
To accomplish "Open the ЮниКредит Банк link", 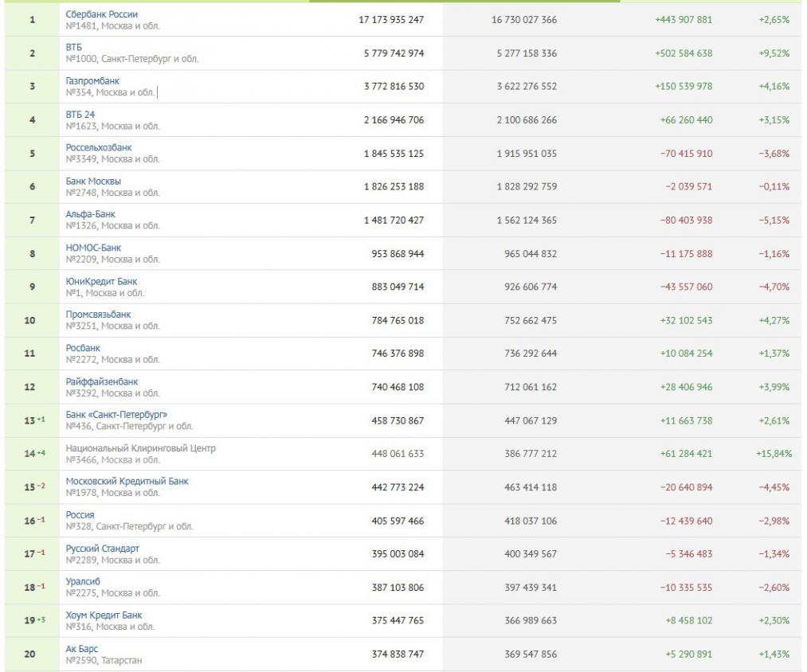I will pyautogui.click(x=101, y=282).
